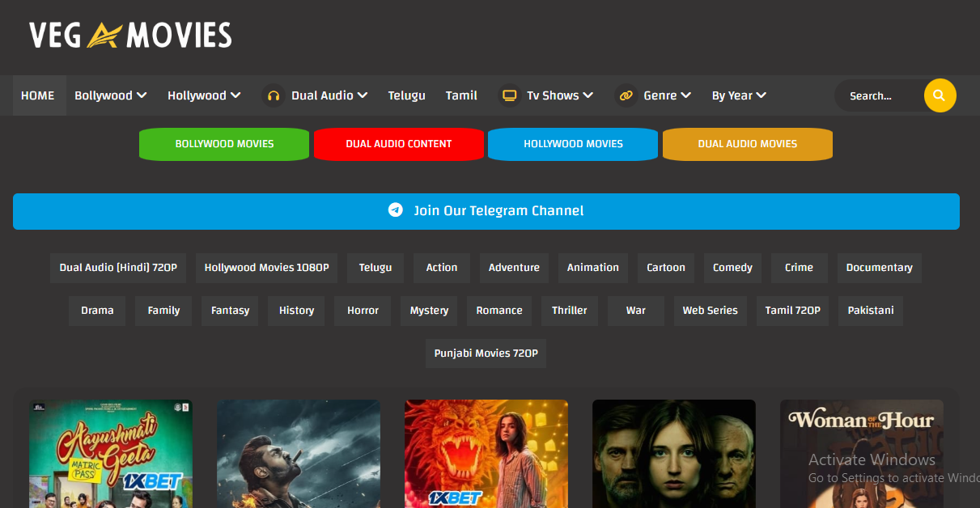
Task: Expand the Genre dropdown menu
Action: (667, 95)
